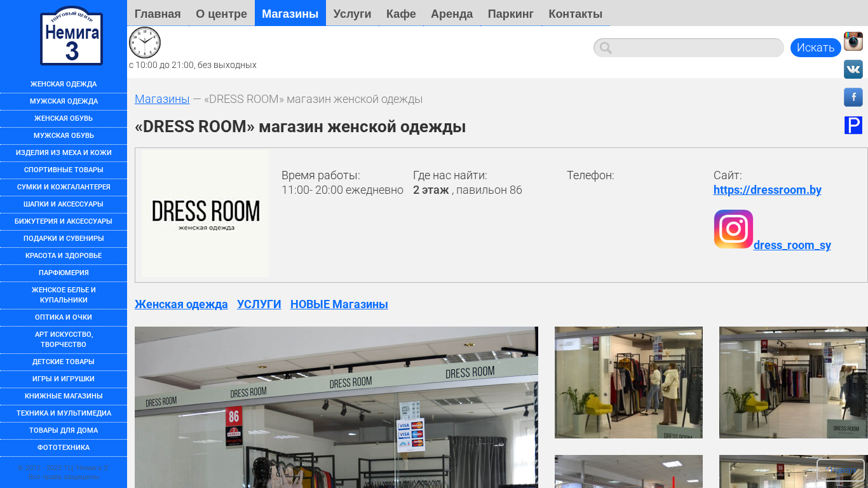This screenshot has height=488, width=868.
Task: Click the 'Сайт:' label in the shop card
Action: (728, 175)
